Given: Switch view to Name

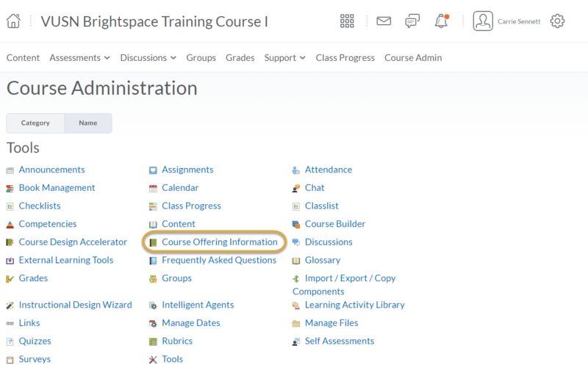Looking at the screenshot, I should [88, 123].
